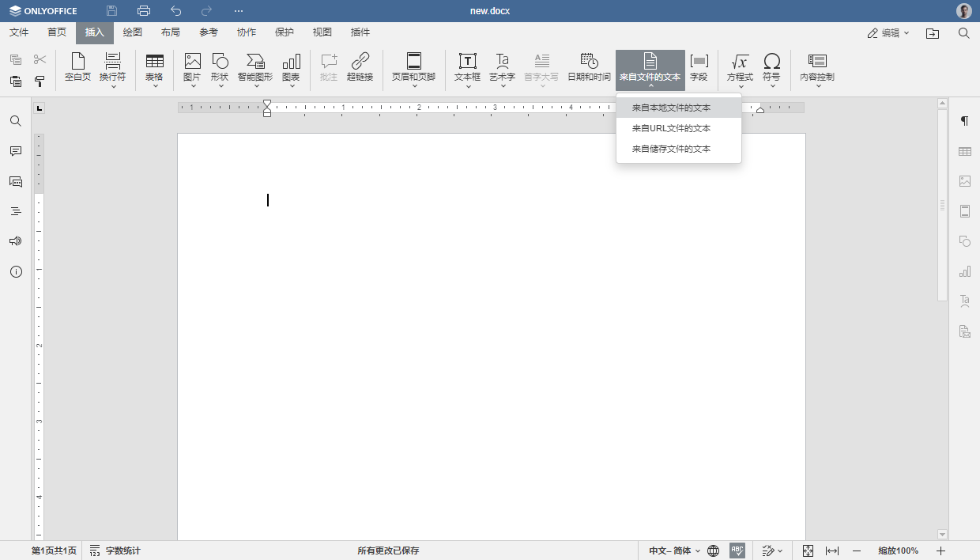Open text art settings in right sidebar

point(964,301)
